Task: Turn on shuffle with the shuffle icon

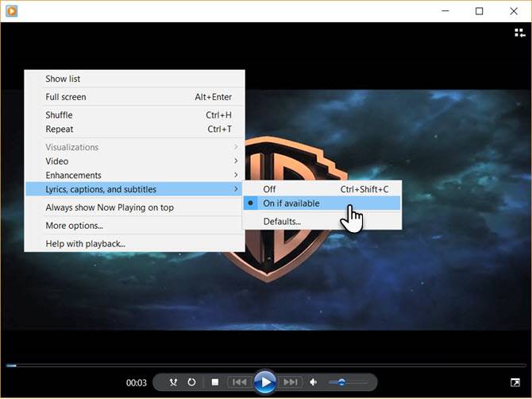Action: tap(173, 382)
